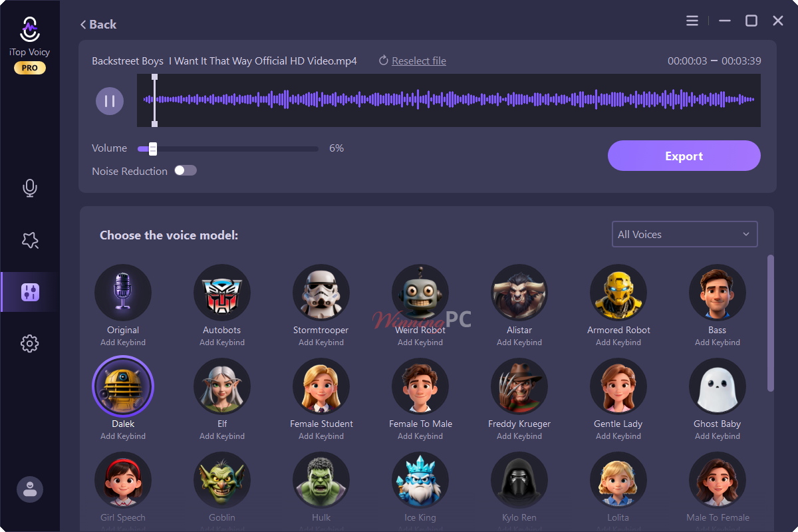Screen dimensions: 798x532
Task: Click the audio waveform track
Action: [x=449, y=100]
